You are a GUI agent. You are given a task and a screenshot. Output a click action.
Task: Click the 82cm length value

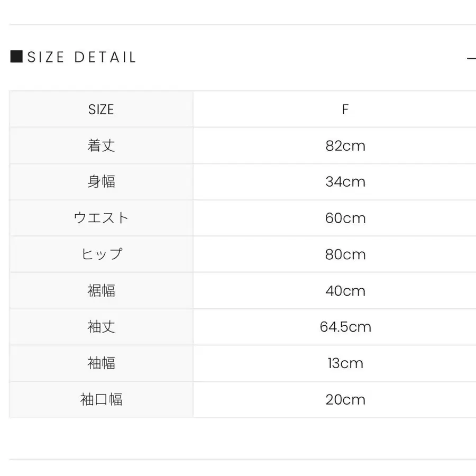[345, 145]
